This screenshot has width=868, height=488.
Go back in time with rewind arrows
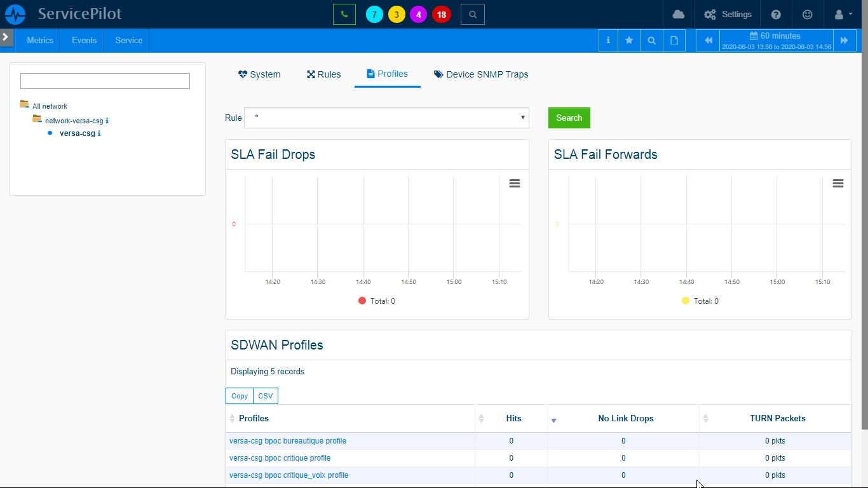(x=708, y=40)
